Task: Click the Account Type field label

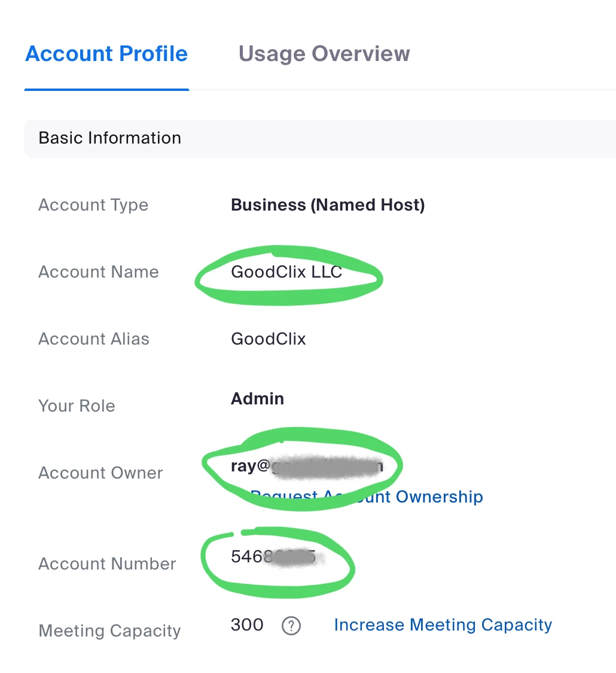Action: (93, 205)
